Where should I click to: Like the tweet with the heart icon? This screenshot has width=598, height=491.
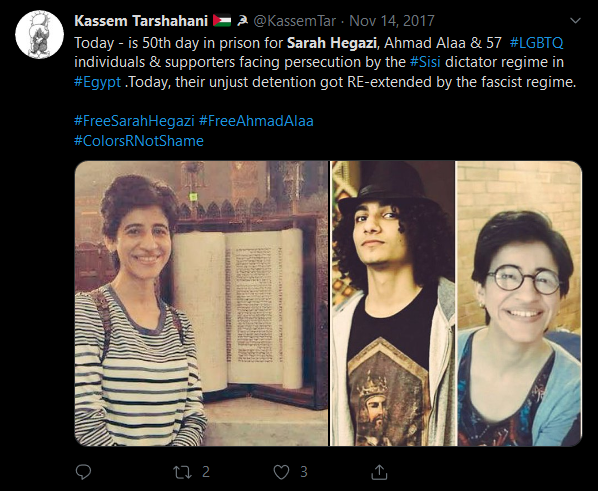[281, 472]
